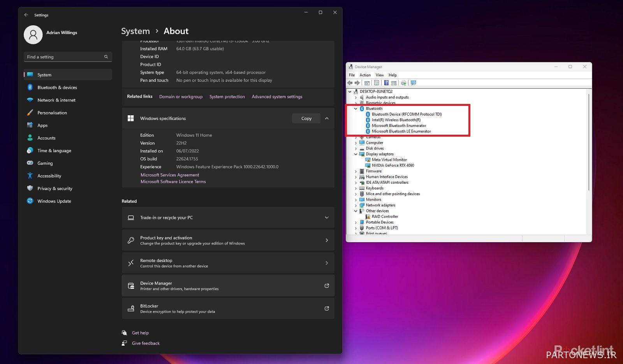
Task: Open the Action menu in Device Manager
Action: click(x=365, y=75)
